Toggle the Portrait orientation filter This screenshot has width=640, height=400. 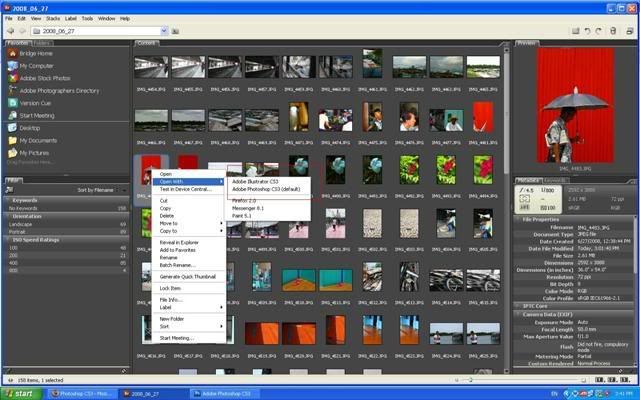coord(67,232)
